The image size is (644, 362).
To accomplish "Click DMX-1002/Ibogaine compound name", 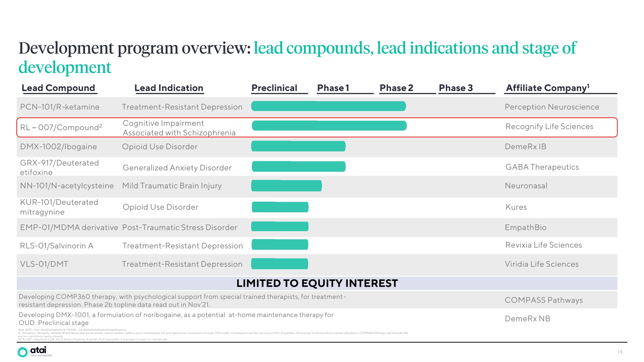I will (58, 147).
